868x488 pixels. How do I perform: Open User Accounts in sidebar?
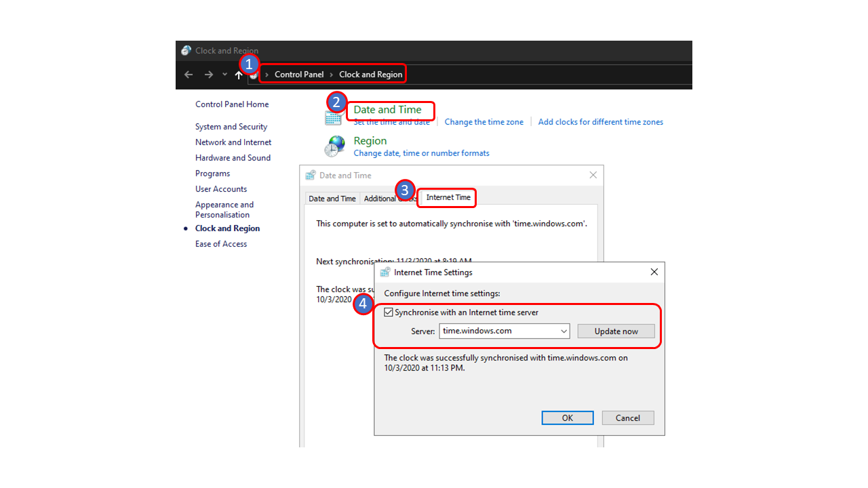click(221, 189)
